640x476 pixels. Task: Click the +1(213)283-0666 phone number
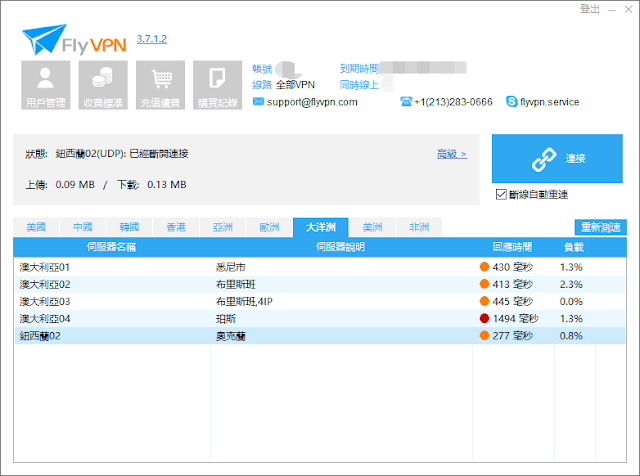pyautogui.click(x=453, y=102)
